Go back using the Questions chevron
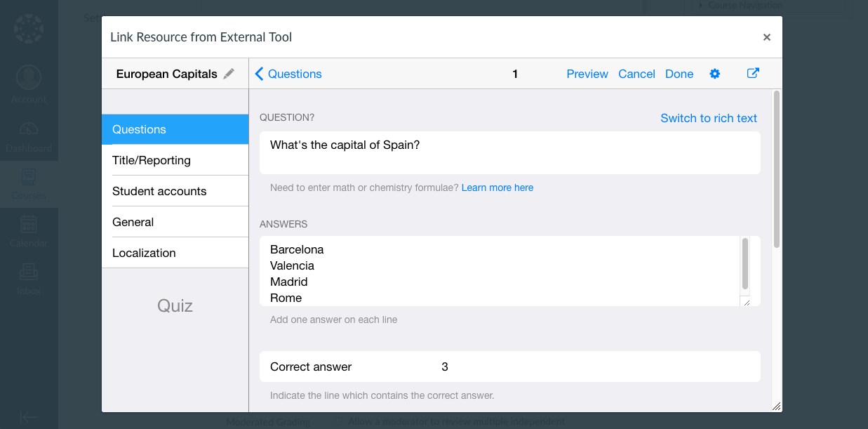The width and height of the screenshot is (868, 429). click(260, 74)
